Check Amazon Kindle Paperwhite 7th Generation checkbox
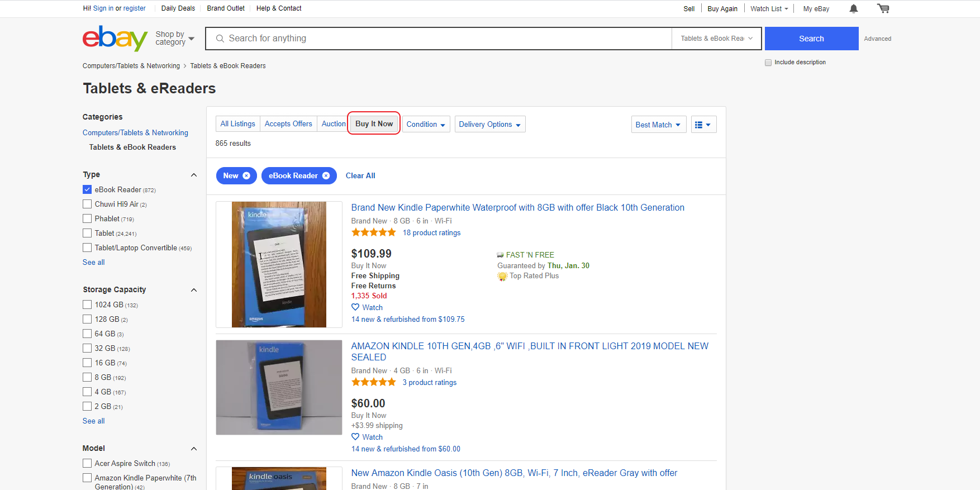 pyautogui.click(x=87, y=478)
